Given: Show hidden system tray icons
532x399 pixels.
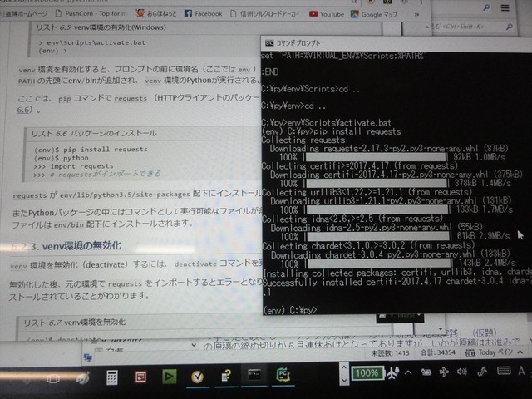Looking at the screenshot, I should (408, 372).
